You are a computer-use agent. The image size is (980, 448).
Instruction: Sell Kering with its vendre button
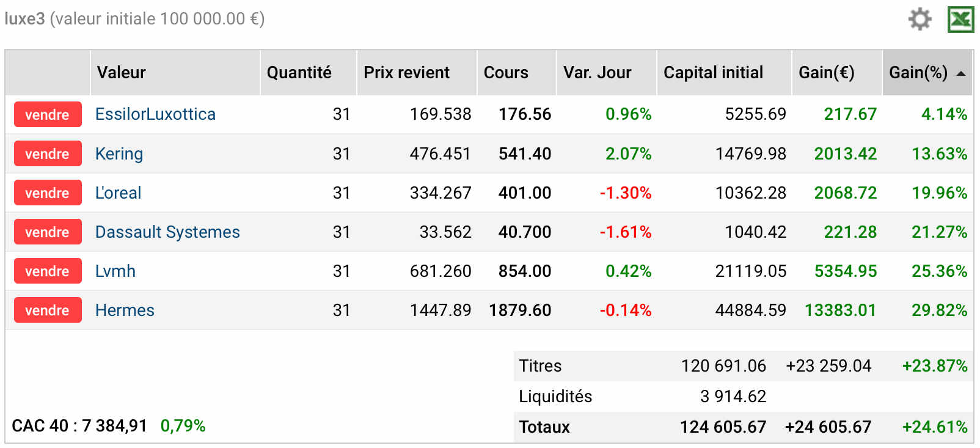tap(48, 153)
